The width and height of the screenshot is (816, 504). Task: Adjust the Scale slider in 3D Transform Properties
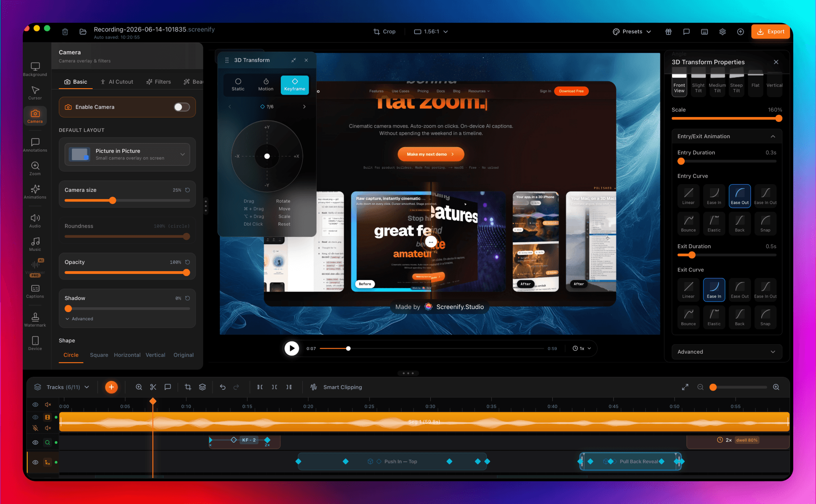[x=727, y=118]
